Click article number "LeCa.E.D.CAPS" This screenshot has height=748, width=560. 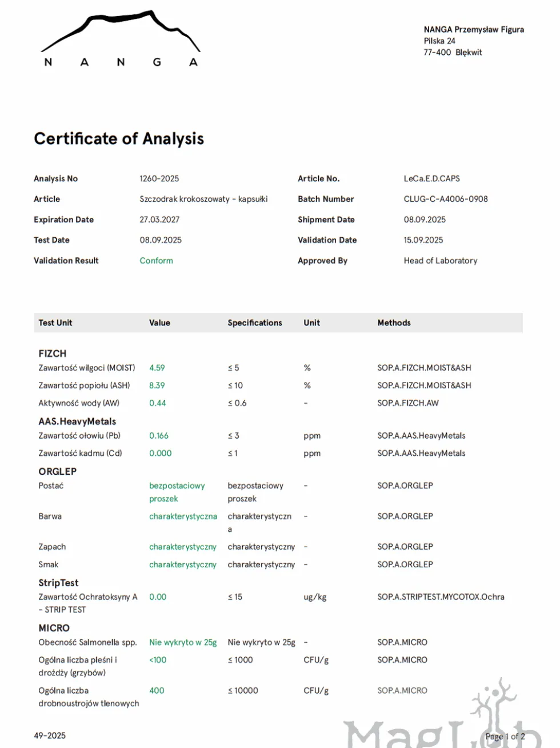pyautogui.click(x=431, y=178)
